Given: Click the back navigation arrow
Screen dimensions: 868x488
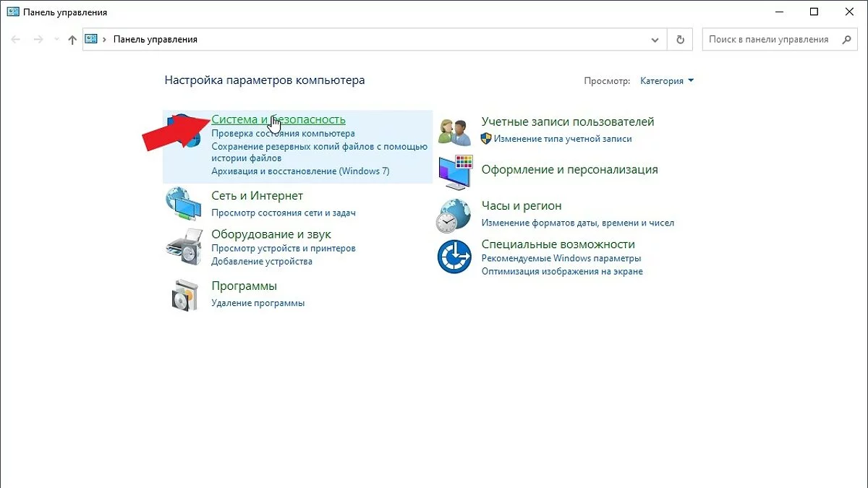Looking at the screenshot, I should click(16, 40).
